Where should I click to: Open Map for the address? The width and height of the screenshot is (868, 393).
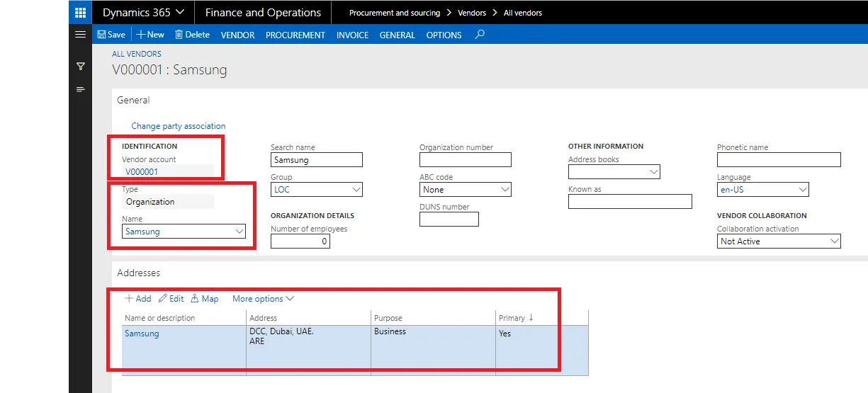pyautogui.click(x=205, y=299)
